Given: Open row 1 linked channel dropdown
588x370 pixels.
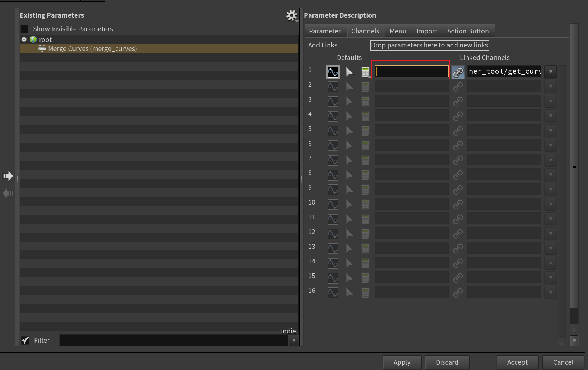Looking at the screenshot, I should coord(551,72).
